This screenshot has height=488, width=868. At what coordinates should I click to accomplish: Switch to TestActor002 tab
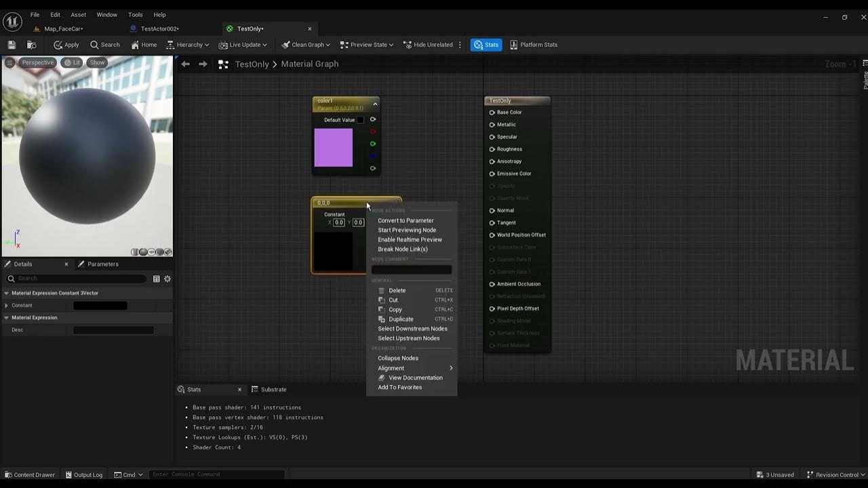(160, 28)
